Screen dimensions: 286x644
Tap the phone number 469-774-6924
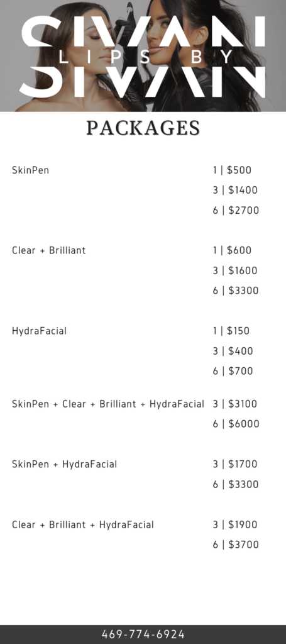point(143,634)
